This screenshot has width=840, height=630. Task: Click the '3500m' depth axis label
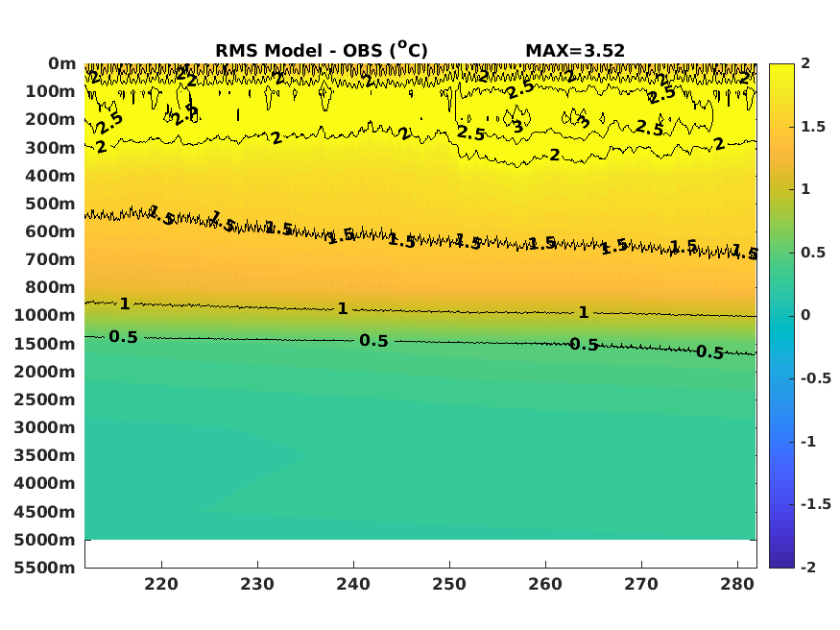click(x=45, y=455)
